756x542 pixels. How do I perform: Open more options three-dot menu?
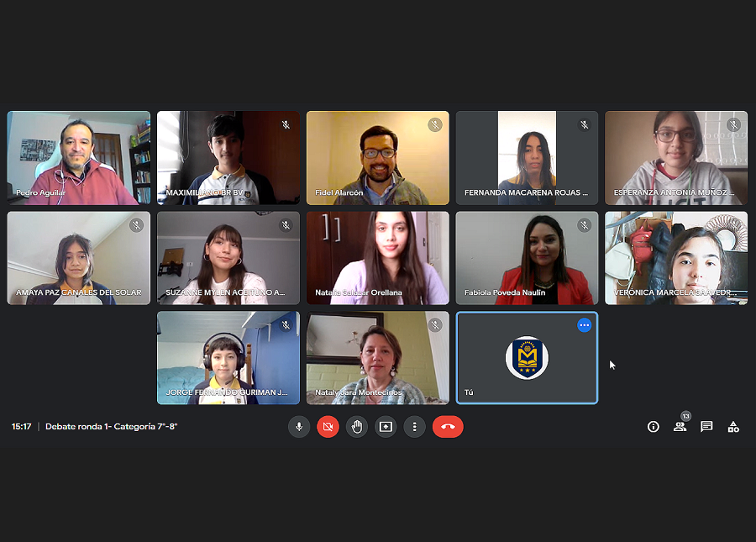point(415,427)
